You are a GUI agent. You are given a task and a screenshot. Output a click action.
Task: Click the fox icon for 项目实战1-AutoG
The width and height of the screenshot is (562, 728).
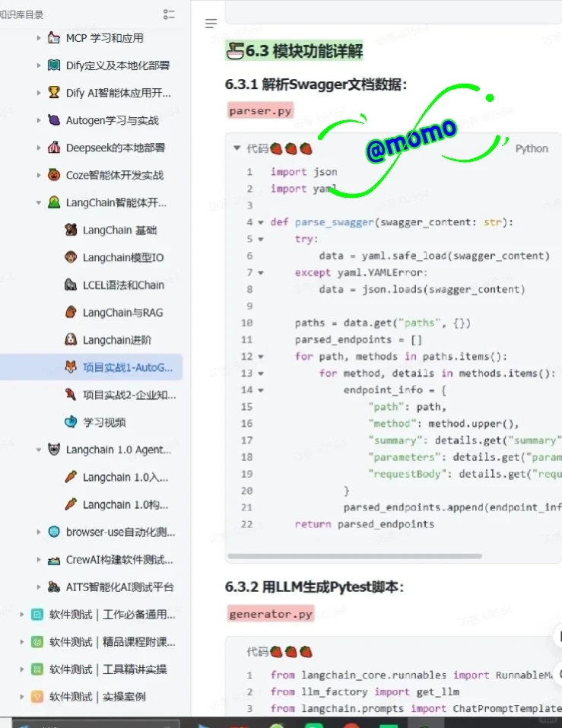tap(71, 367)
